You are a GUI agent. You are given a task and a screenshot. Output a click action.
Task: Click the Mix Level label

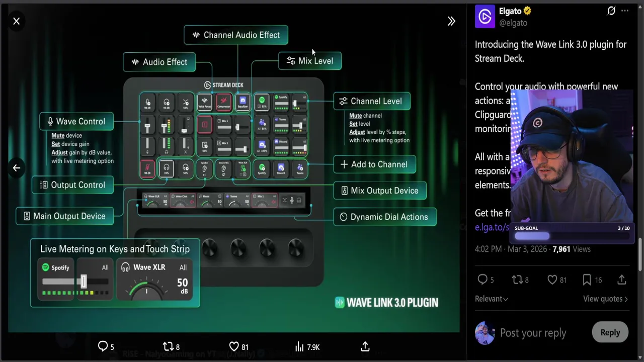(310, 61)
